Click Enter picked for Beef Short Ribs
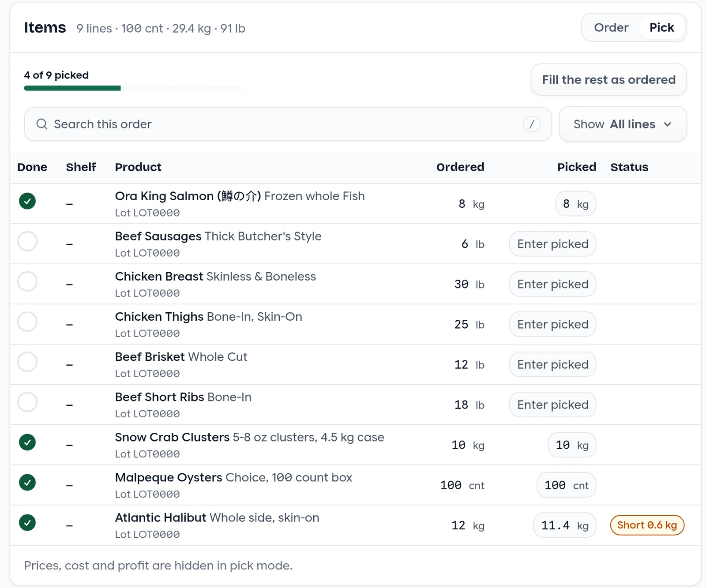The image size is (706, 588). coord(552,404)
